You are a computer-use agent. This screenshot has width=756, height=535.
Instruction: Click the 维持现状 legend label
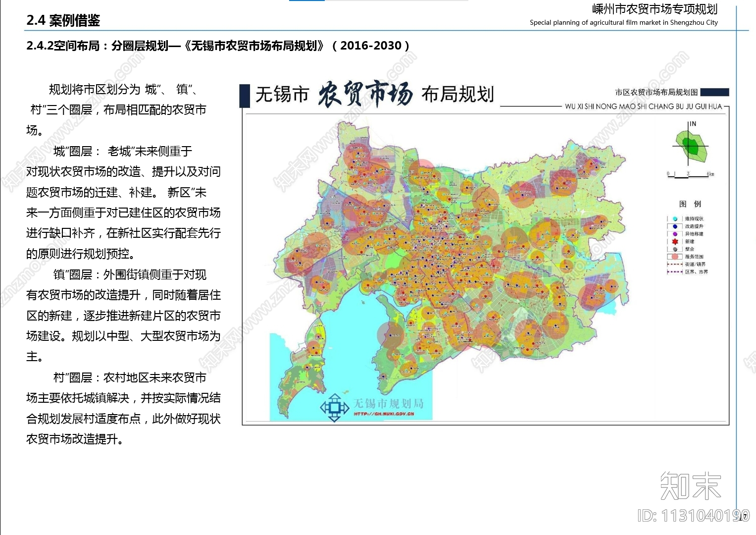[x=694, y=219]
